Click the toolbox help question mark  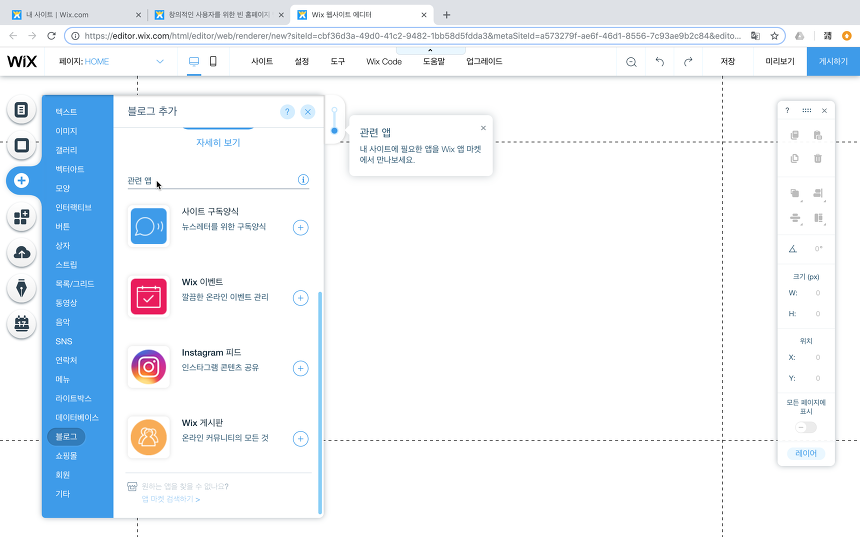[787, 110]
